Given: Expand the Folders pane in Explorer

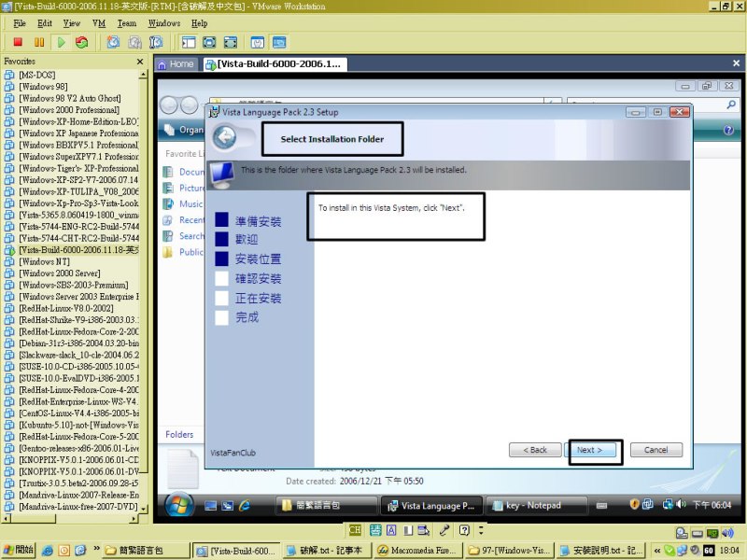Looking at the screenshot, I should pyautogui.click(x=179, y=434).
